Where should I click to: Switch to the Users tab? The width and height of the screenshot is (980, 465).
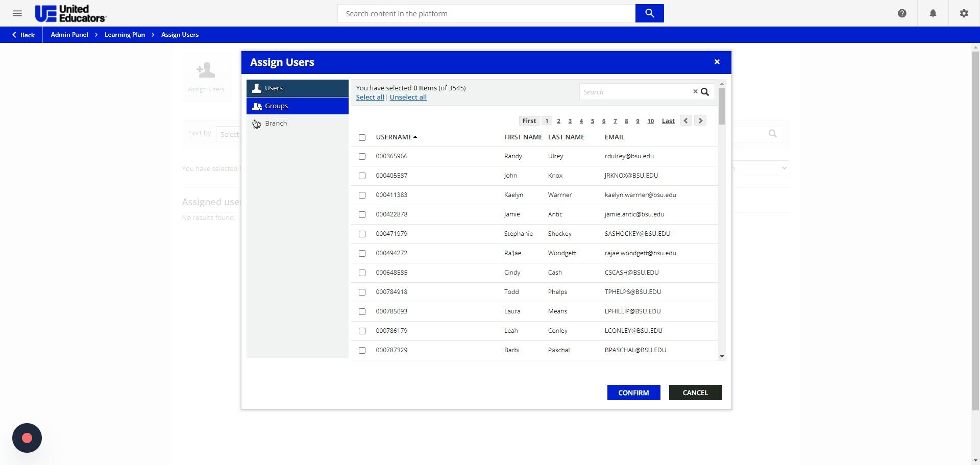[298, 88]
